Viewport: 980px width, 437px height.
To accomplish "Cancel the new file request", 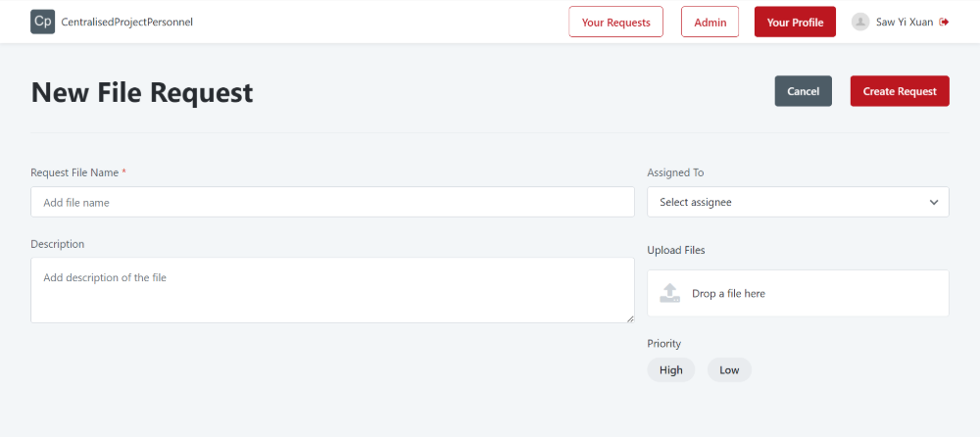I will coord(804,91).
